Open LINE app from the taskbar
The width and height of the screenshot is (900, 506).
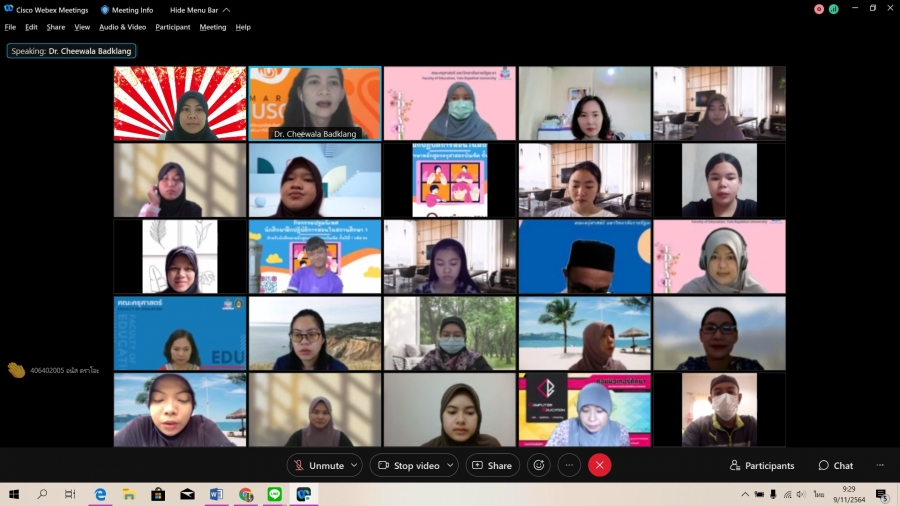[x=274, y=494]
